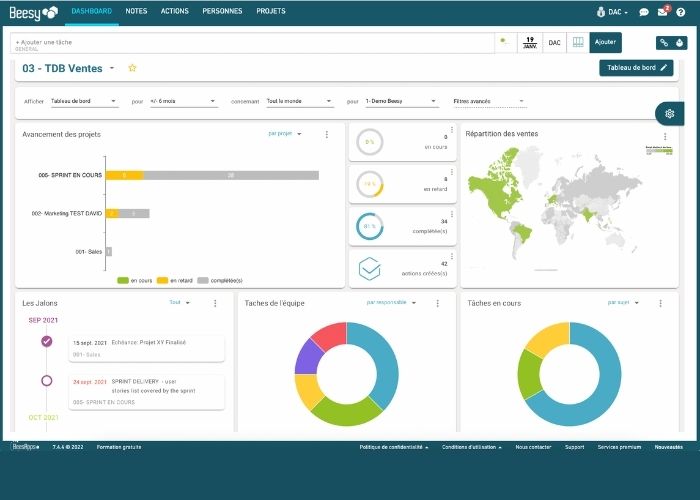Viewport: 700px width, 500px height.
Task: Toggle the 'complétée(s)' legend item
Action: [220, 280]
